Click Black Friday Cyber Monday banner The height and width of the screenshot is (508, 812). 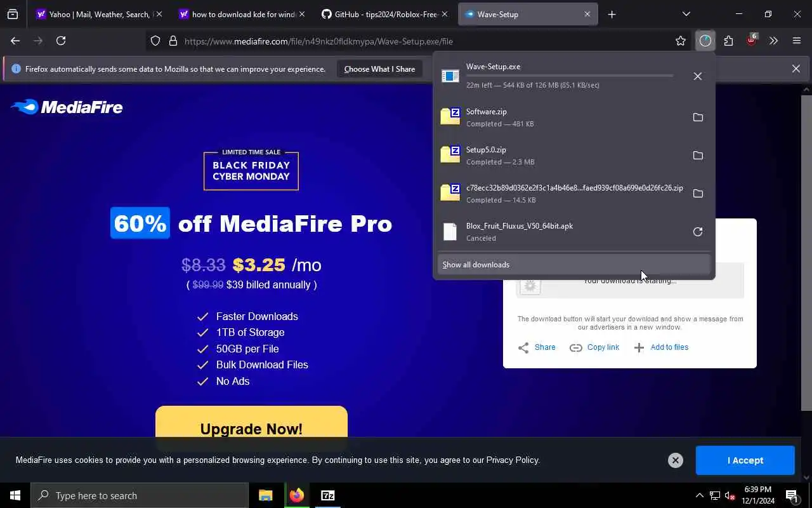tap(251, 170)
